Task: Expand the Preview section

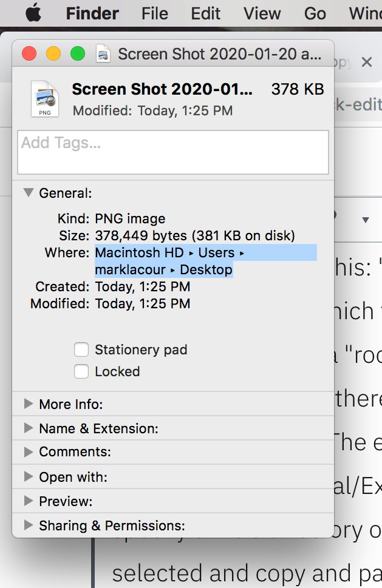Action: click(x=28, y=501)
